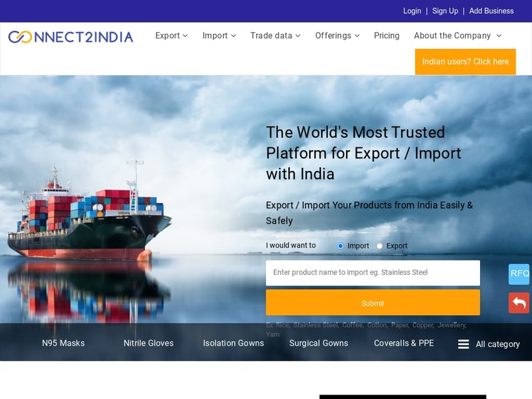This screenshot has height=399, width=532.
Task: Open the RFQ side button
Action: click(x=519, y=274)
